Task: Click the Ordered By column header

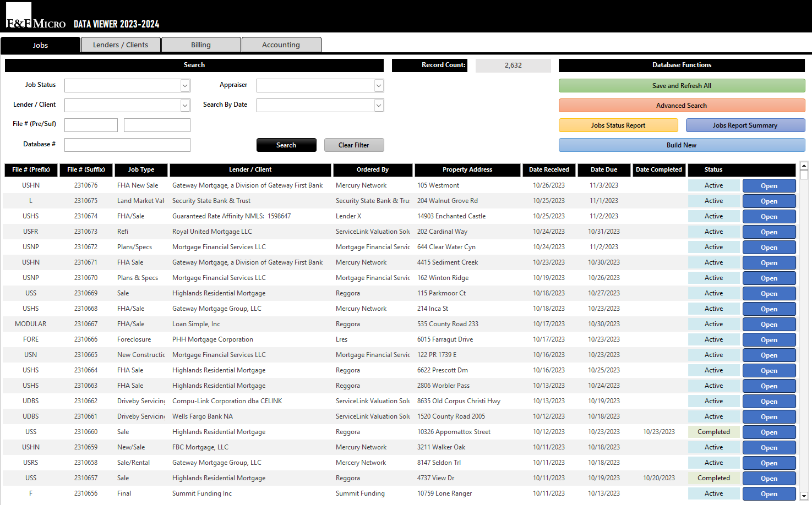Action: click(373, 169)
